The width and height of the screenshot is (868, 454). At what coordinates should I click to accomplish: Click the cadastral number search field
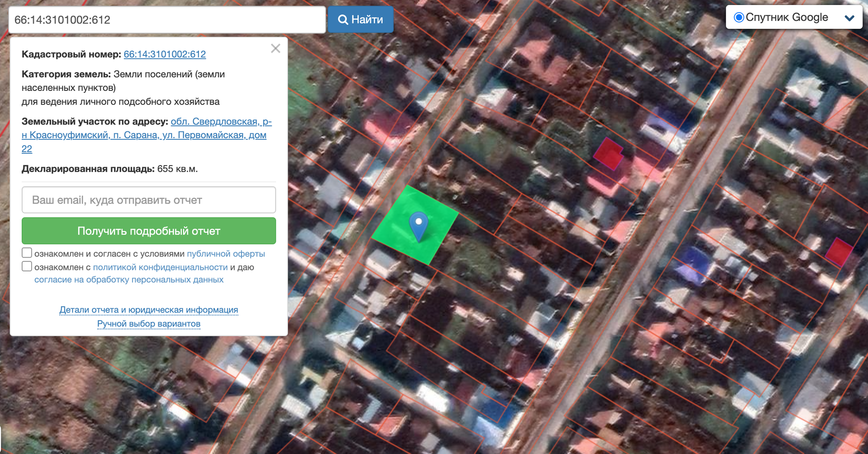[x=167, y=20]
